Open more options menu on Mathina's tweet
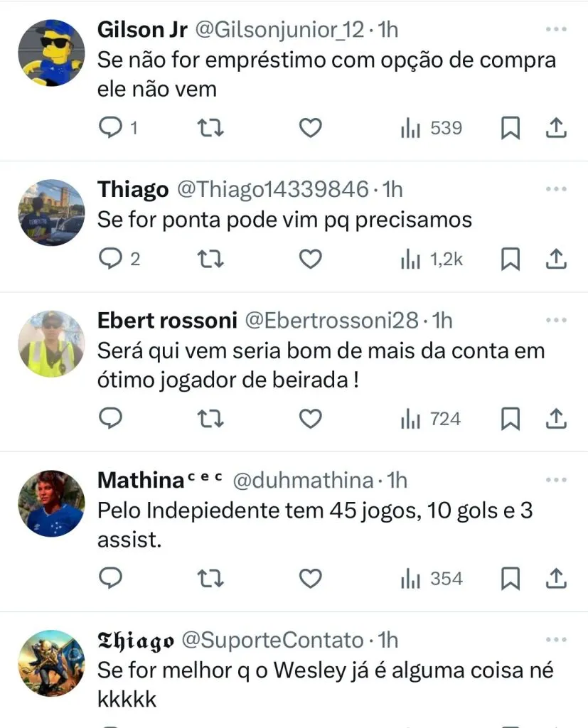The height and width of the screenshot is (728, 588). (x=555, y=481)
